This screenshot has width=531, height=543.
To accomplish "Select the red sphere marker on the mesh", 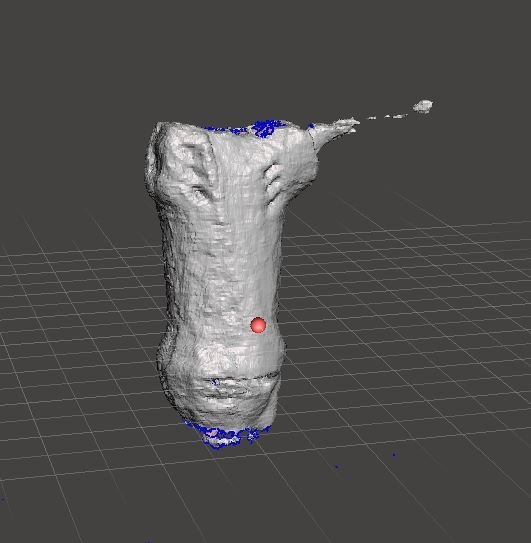I will pos(258,325).
